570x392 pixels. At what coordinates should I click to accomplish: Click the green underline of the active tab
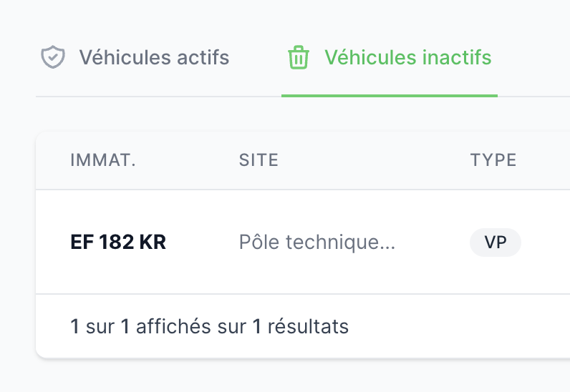[390, 96]
